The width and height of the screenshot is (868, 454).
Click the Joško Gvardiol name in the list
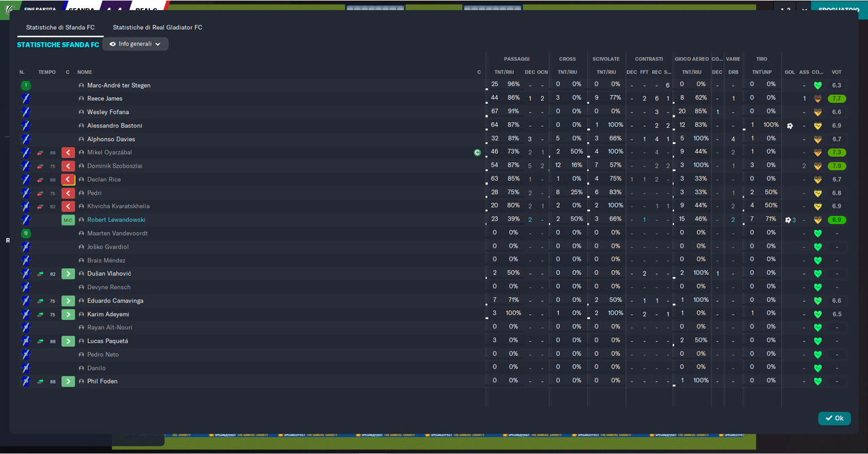108,247
